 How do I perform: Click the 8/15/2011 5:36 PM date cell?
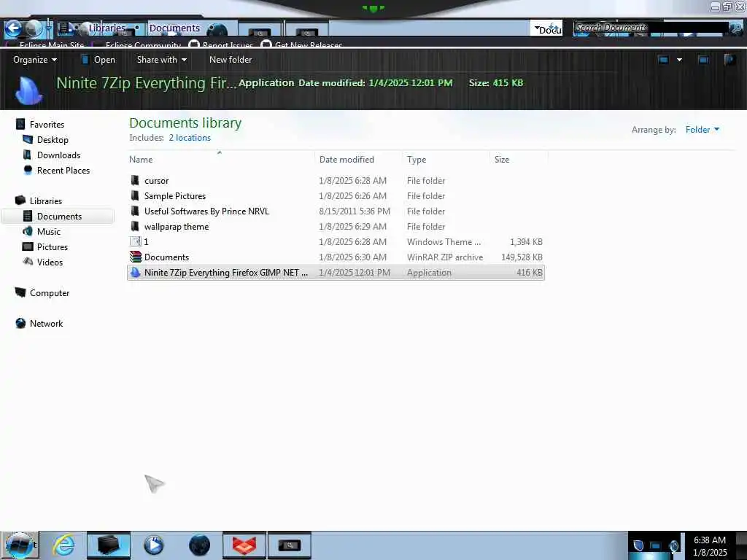click(355, 211)
